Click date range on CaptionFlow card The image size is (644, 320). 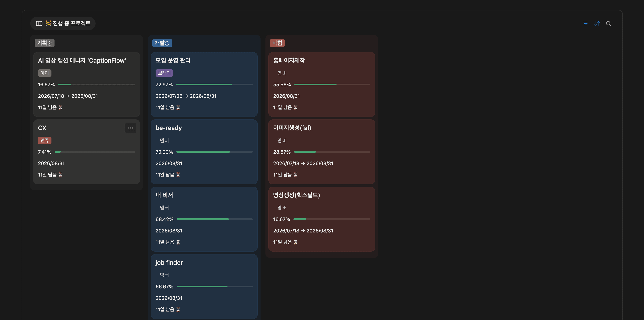pos(68,96)
